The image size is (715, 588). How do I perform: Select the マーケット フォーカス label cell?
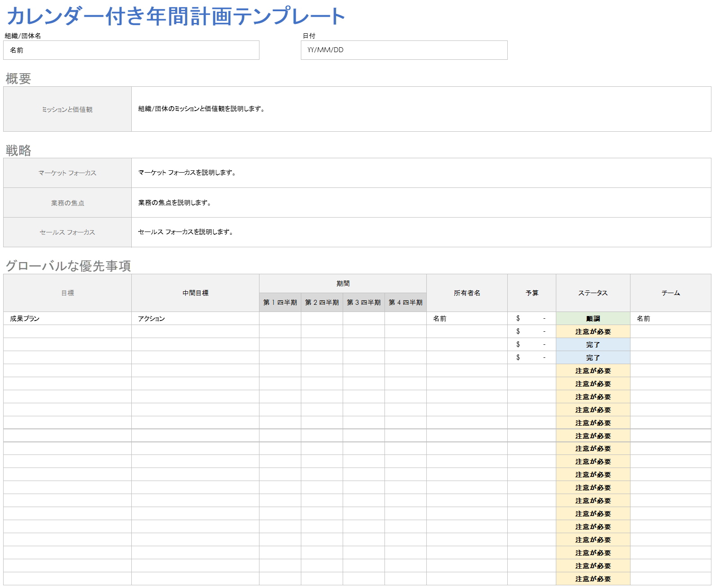click(x=67, y=173)
